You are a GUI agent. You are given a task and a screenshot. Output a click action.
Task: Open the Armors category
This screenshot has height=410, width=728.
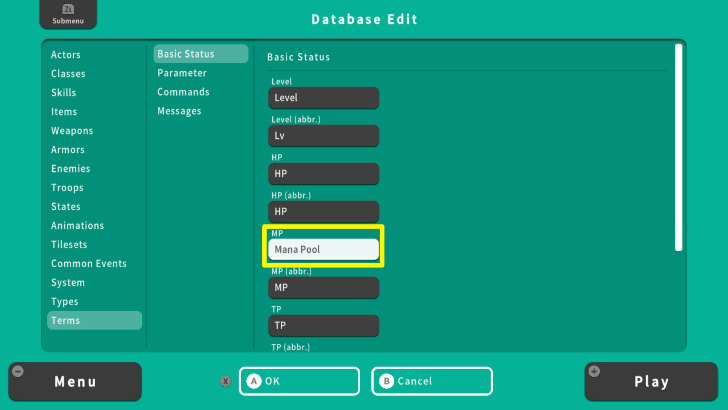pyautogui.click(x=68, y=150)
